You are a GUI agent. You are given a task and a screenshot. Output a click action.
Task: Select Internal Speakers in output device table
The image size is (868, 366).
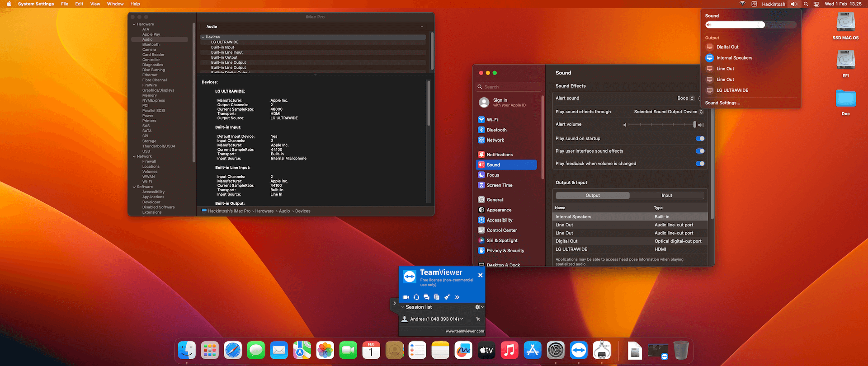(x=630, y=217)
